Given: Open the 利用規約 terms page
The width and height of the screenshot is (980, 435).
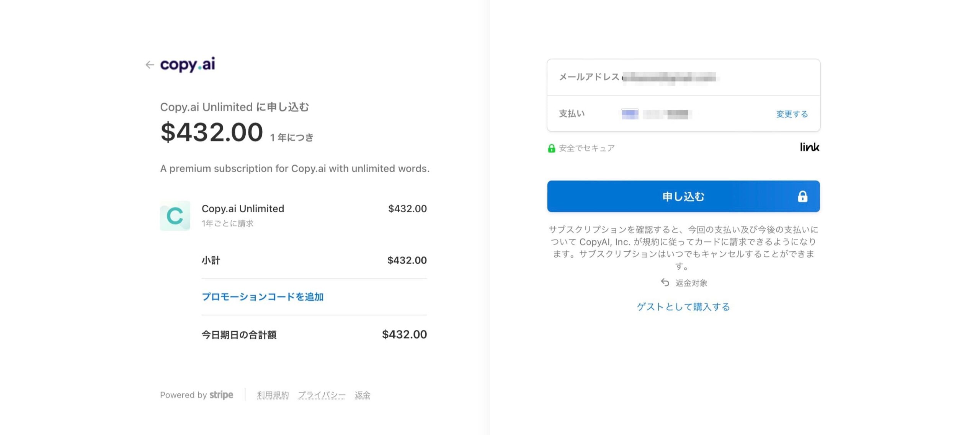Looking at the screenshot, I should point(273,395).
